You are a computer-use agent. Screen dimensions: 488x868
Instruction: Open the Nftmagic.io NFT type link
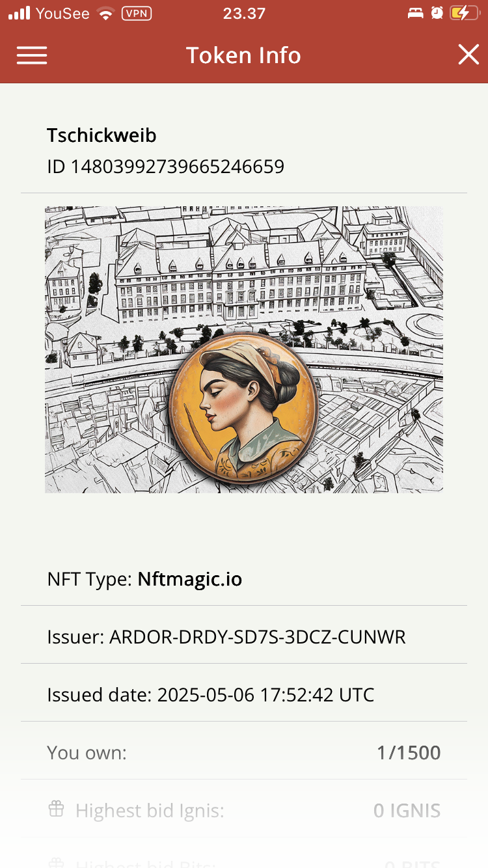click(190, 579)
